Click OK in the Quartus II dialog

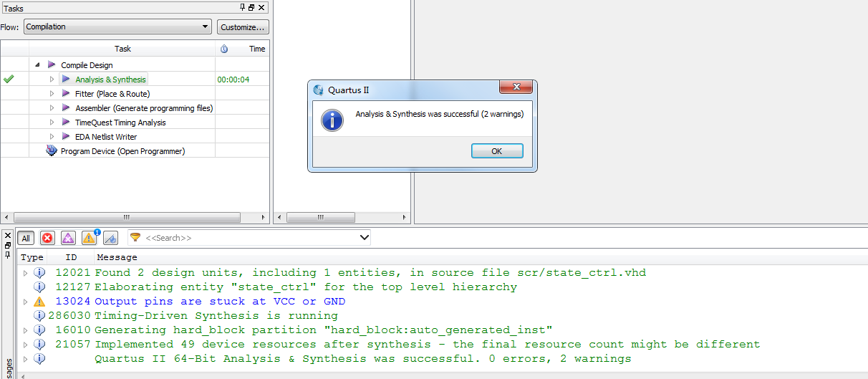pos(497,151)
